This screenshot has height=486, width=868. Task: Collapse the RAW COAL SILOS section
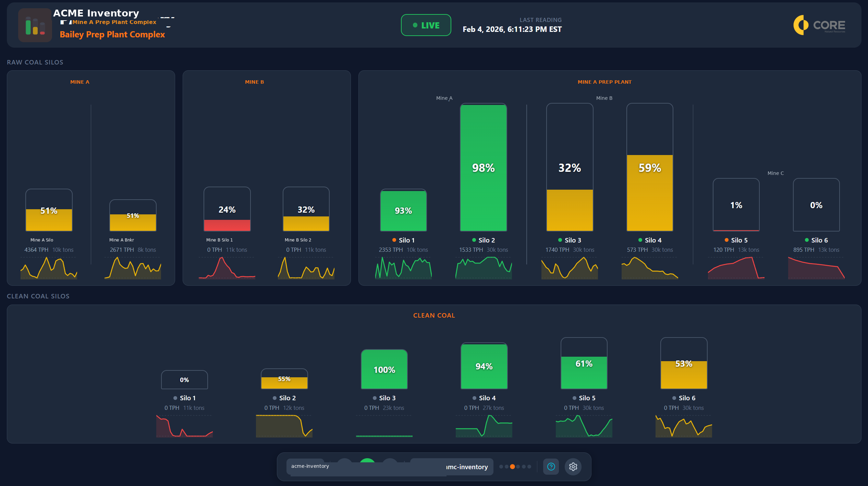click(35, 62)
